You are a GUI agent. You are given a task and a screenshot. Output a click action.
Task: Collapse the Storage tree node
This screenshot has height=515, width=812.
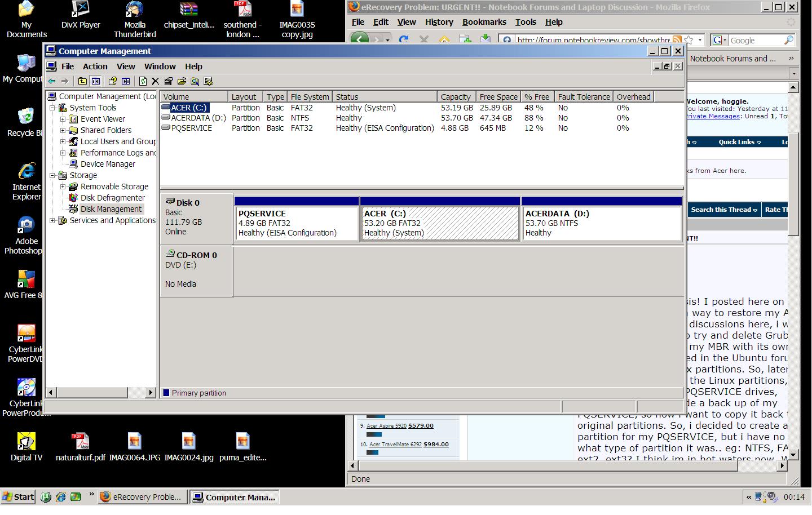(52, 176)
